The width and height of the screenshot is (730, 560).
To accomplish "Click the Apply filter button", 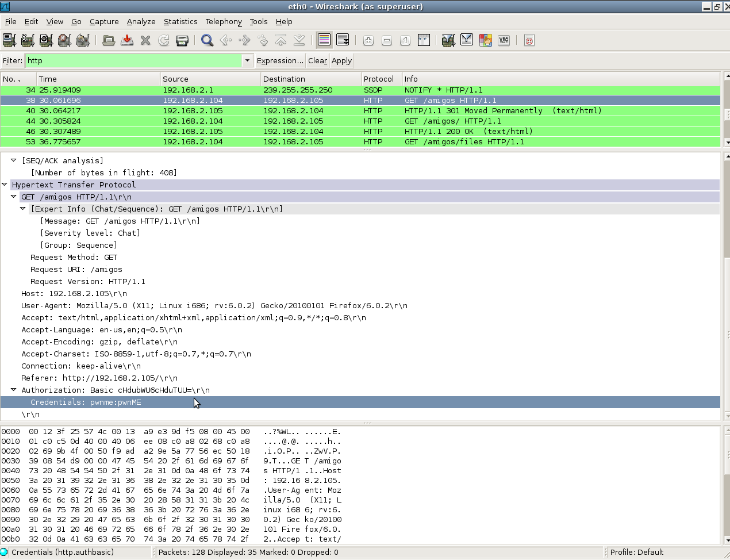I will [x=341, y=60].
